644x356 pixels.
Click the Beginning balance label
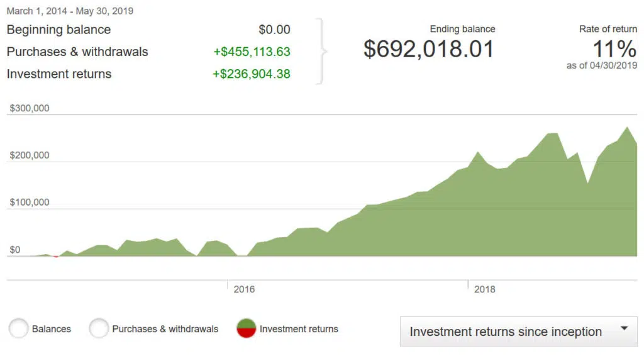(x=58, y=30)
